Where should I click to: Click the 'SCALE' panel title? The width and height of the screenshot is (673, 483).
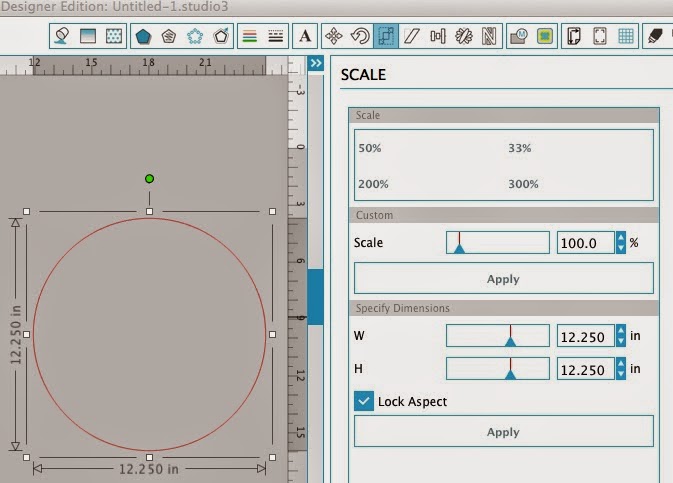click(363, 75)
